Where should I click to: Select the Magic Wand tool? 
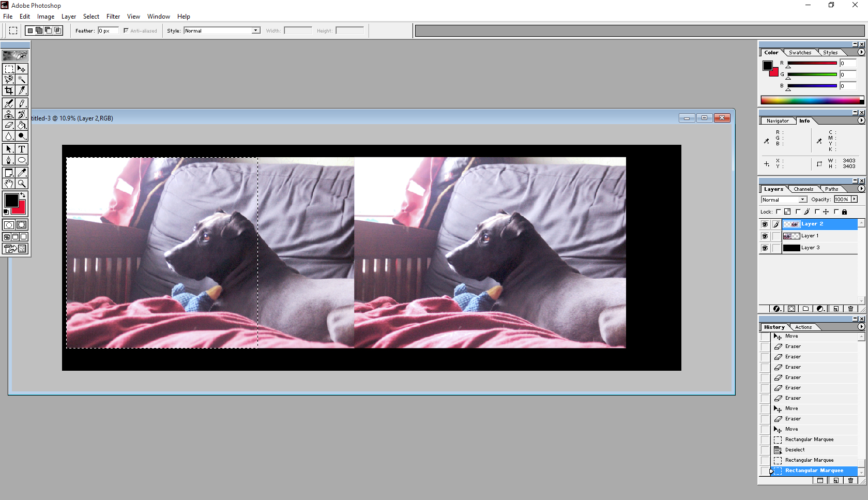pyautogui.click(x=22, y=80)
